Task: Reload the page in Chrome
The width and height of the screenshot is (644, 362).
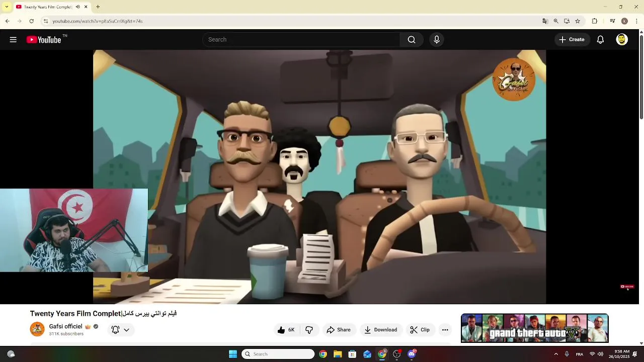Action: (31, 21)
